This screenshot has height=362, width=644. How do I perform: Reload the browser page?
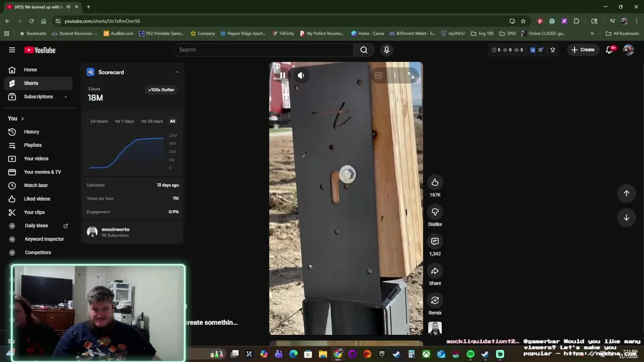[x=31, y=21]
